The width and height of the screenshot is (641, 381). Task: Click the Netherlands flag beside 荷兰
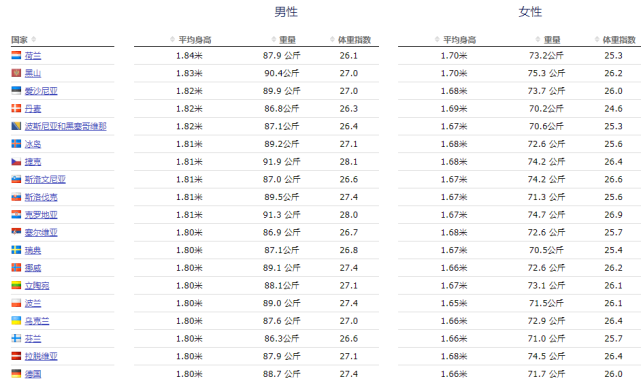coord(16,55)
